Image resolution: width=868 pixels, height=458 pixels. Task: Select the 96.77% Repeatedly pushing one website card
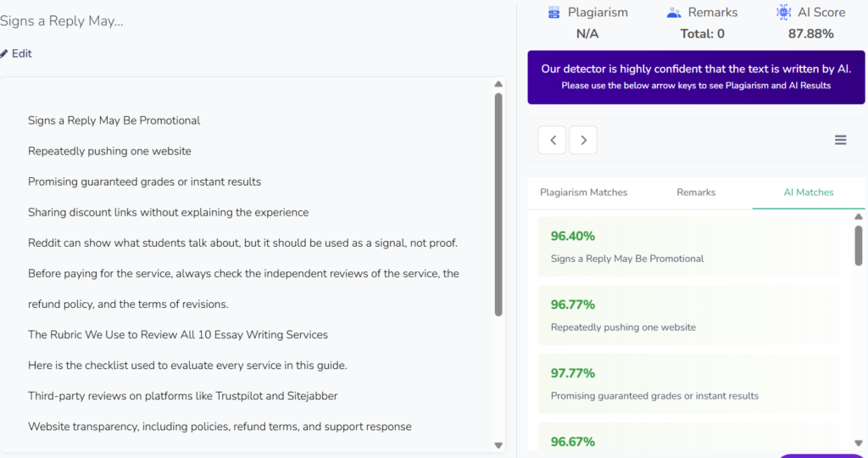point(690,316)
